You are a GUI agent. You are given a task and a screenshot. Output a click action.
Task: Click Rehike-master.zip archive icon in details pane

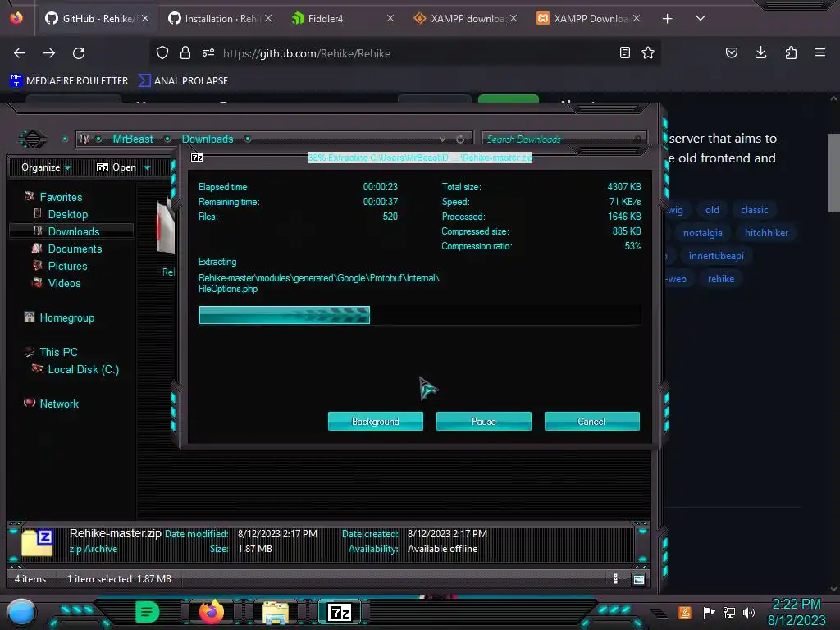coord(37,542)
